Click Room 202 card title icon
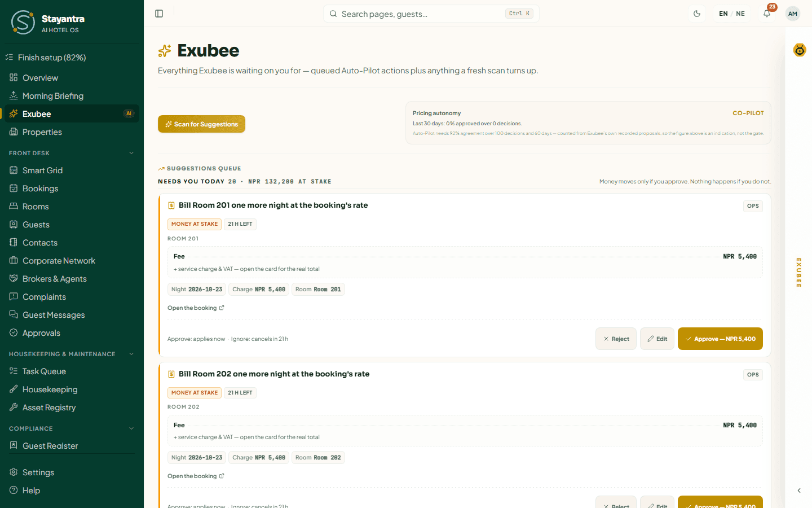Screen dimensions: 812x508 pyautogui.click(x=171, y=374)
